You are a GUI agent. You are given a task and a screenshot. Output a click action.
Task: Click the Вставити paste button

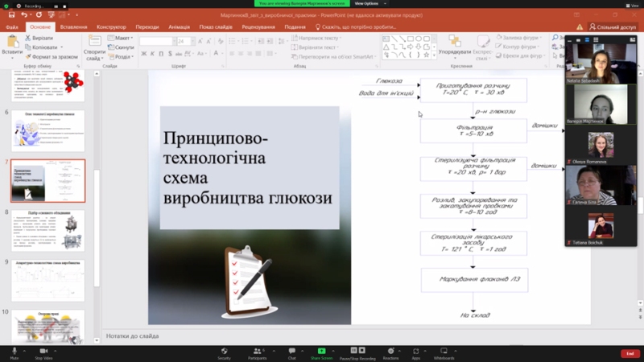tap(12, 47)
